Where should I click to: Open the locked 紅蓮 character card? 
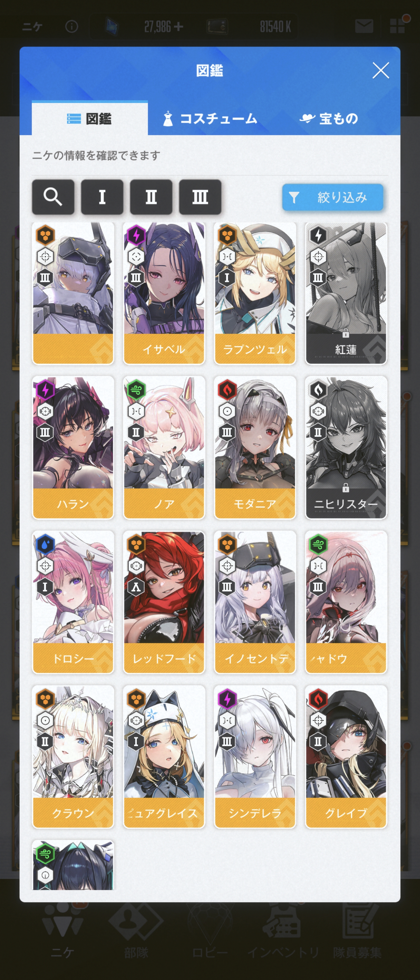pos(346,293)
